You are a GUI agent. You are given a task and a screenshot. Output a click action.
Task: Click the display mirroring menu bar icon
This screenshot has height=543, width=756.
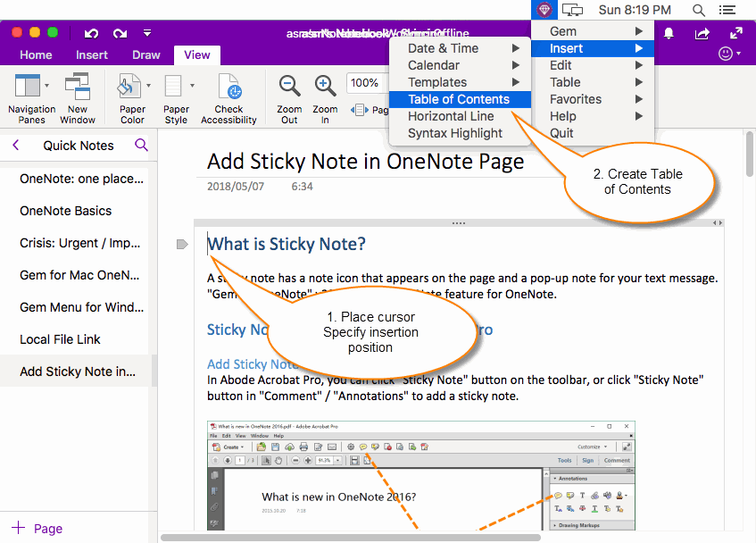(573, 10)
